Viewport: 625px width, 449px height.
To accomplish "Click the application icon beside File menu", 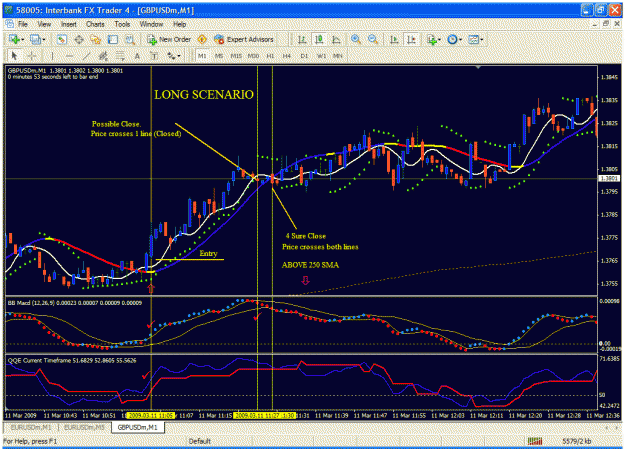I will click(x=9, y=24).
